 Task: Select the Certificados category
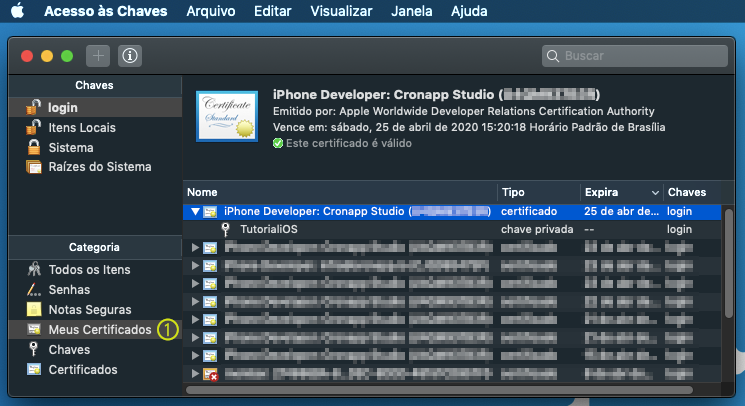point(95,369)
